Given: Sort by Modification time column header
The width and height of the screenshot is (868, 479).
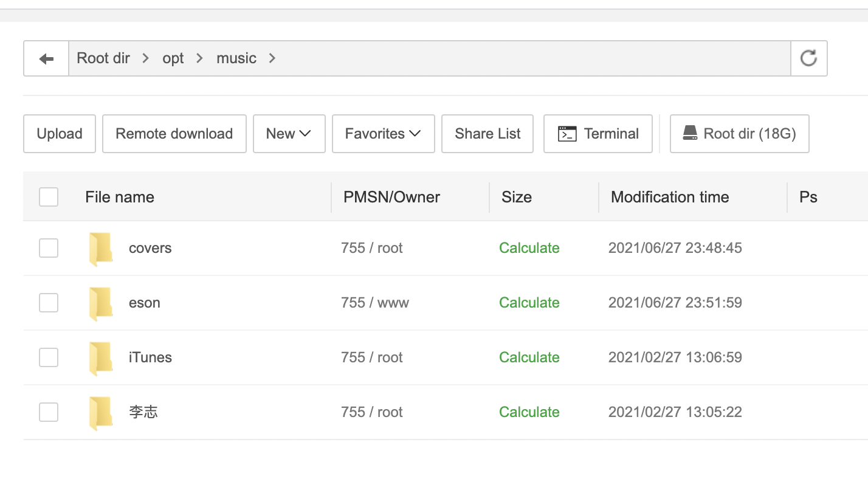Looking at the screenshot, I should (670, 197).
